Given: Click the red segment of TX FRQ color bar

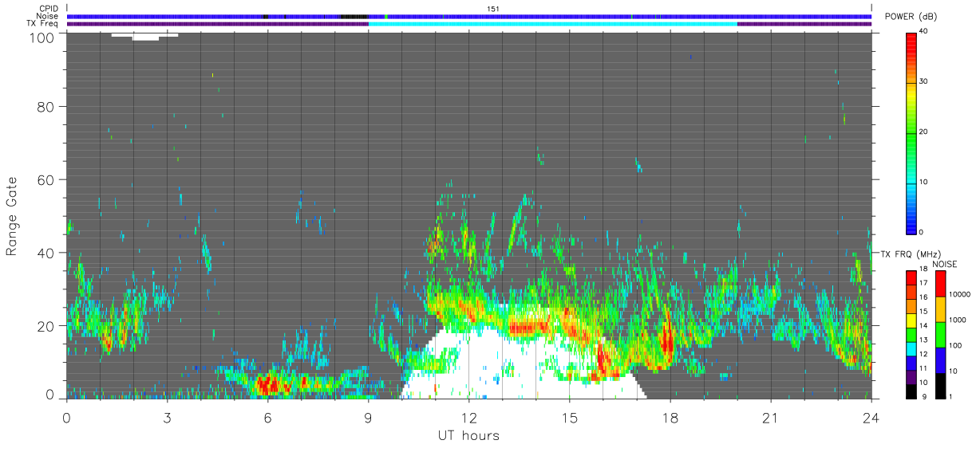Looking at the screenshot, I should pos(911,277).
